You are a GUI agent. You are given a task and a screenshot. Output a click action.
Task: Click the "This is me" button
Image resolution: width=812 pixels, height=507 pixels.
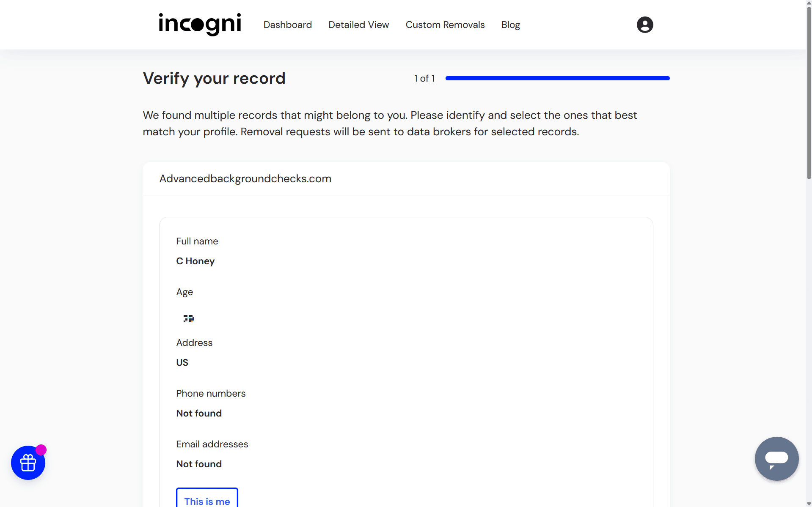(207, 501)
